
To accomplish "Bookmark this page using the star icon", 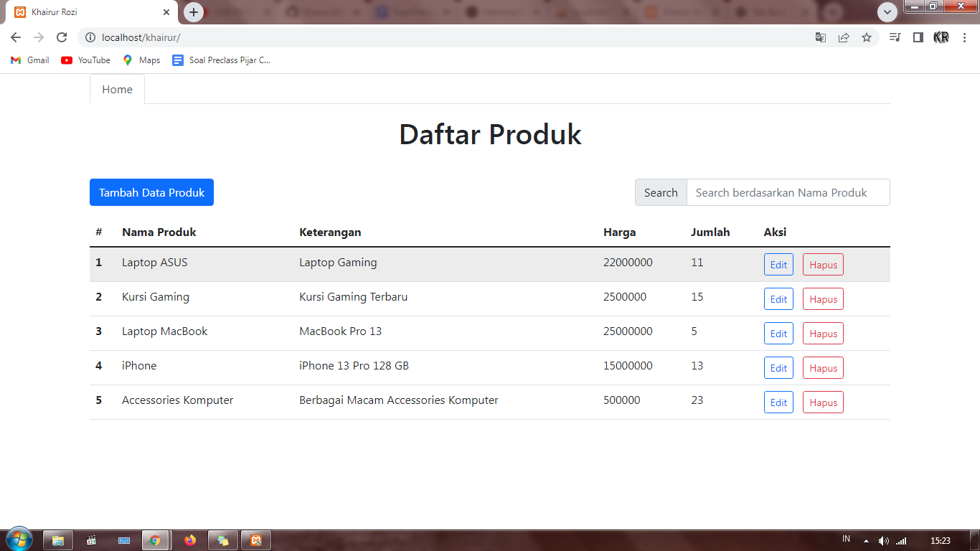I will tap(867, 37).
